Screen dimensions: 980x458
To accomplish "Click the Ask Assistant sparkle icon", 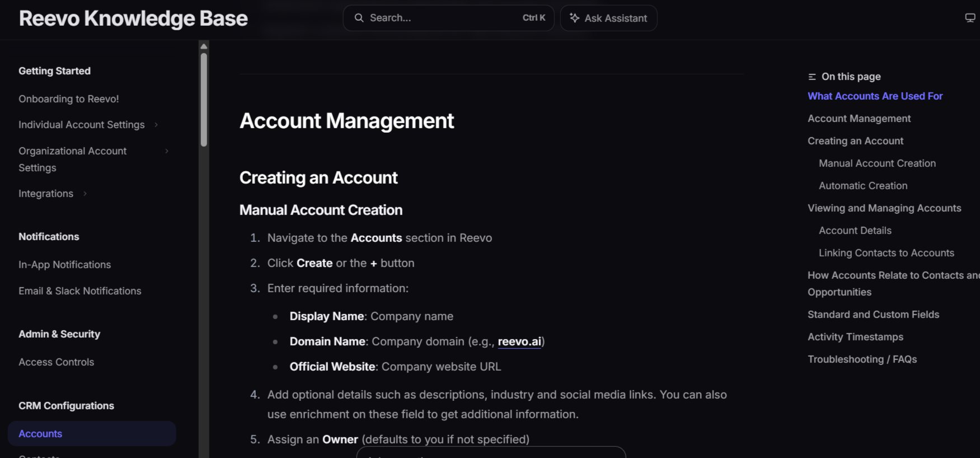I will [574, 18].
